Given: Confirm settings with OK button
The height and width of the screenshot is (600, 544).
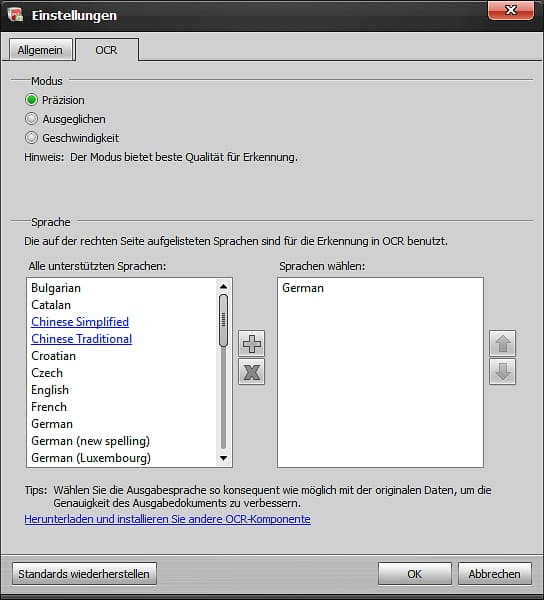Looking at the screenshot, I should [x=415, y=574].
